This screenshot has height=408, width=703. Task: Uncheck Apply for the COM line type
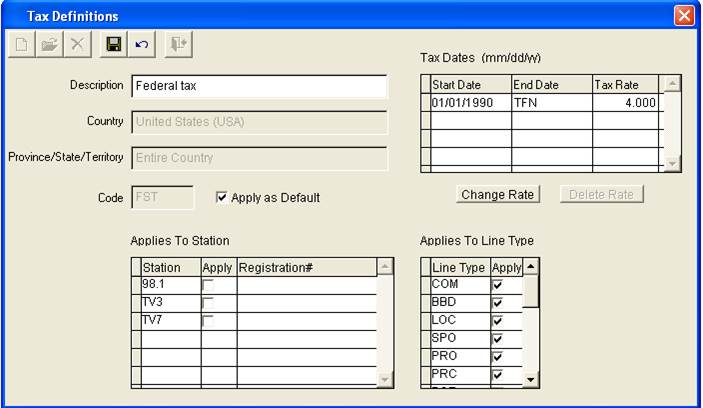tap(497, 286)
